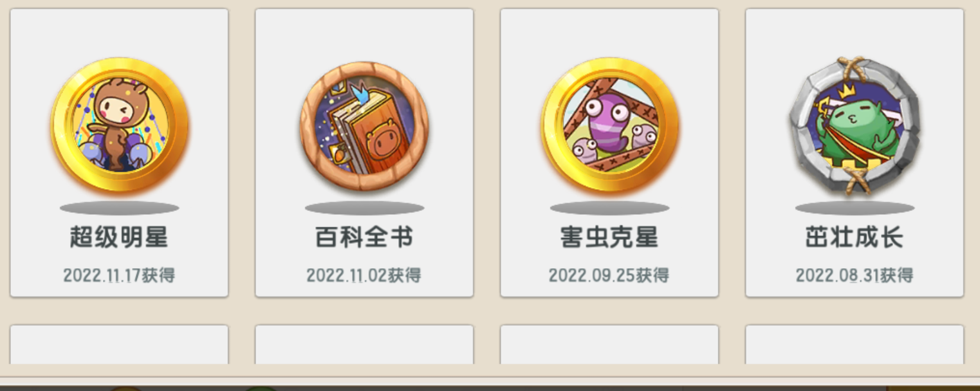Tap the 2022.08.31获得 date label
This screenshot has height=391, width=980.
[x=855, y=275]
